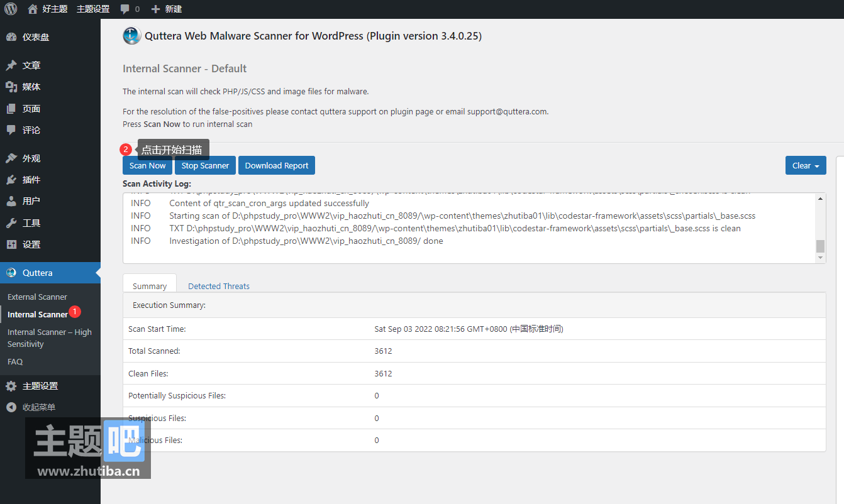Screen dimensions: 844x504
Task: Click the home icon beside 好主题
Action: click(x=33, y=9)
